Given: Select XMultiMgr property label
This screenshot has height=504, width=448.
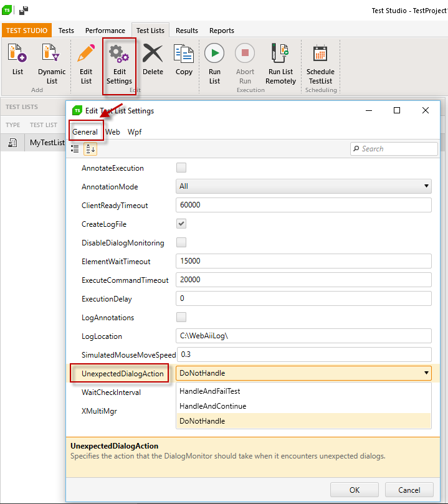Looking at the screenshot, I should pyautogui.click(x=99, y=411).
